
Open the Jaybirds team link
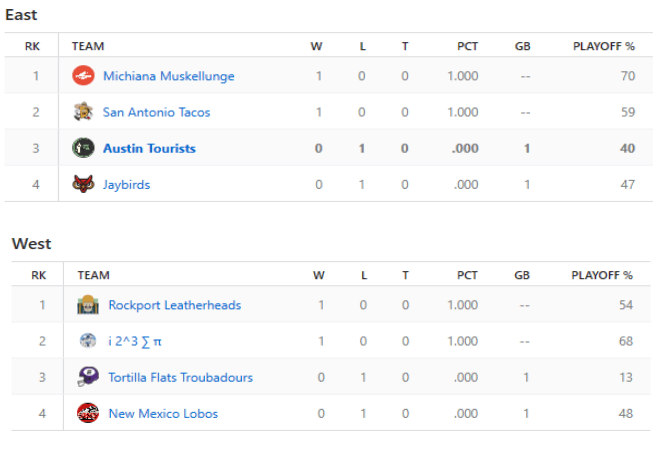tap(126, 184)
